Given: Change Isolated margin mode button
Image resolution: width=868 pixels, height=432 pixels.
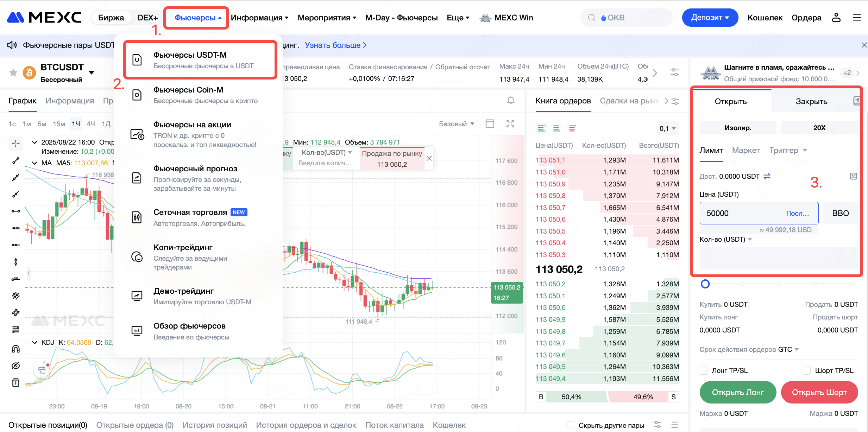Looking at the screenshot, I should point(738,128).
